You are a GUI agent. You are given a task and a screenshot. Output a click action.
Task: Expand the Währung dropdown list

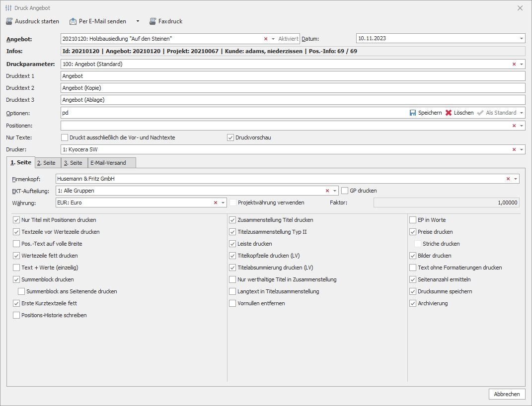[223, 203]
